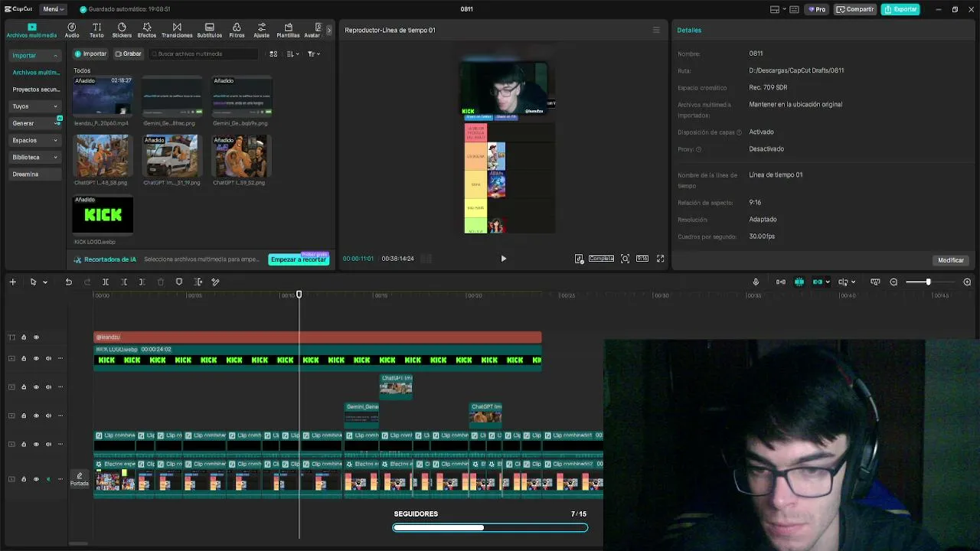Image resolution: width=980 pixels, height=551 pixels.
Task: Click the white playhead handle on ruler
Action: pyautogui.click(x=299, y=295)
